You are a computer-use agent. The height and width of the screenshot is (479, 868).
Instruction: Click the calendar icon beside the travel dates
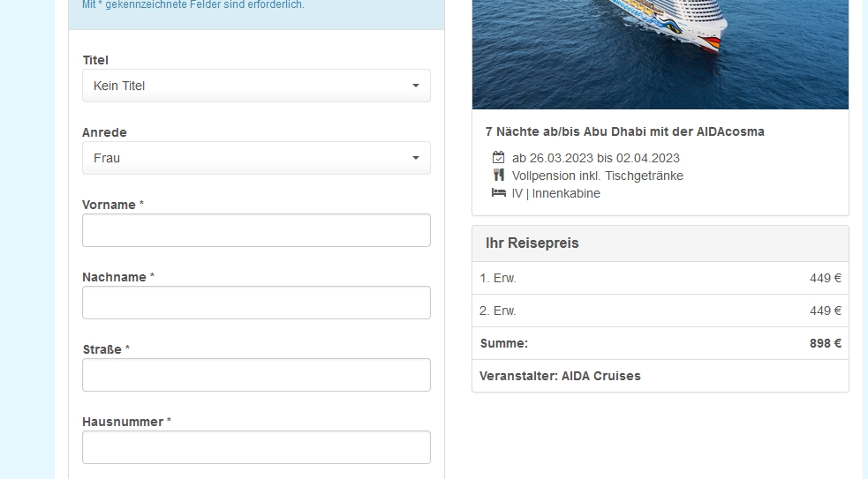point(499,158)
